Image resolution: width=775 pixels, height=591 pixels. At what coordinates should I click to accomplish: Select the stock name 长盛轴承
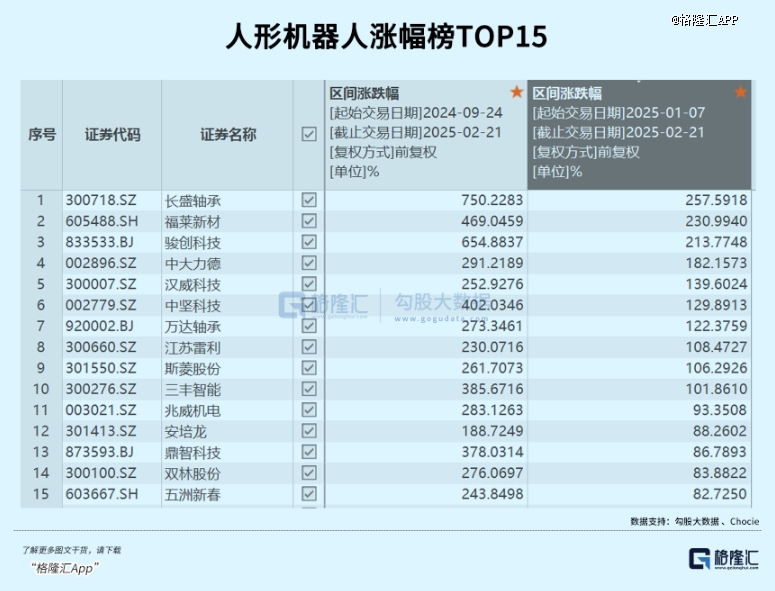(193, 201)
